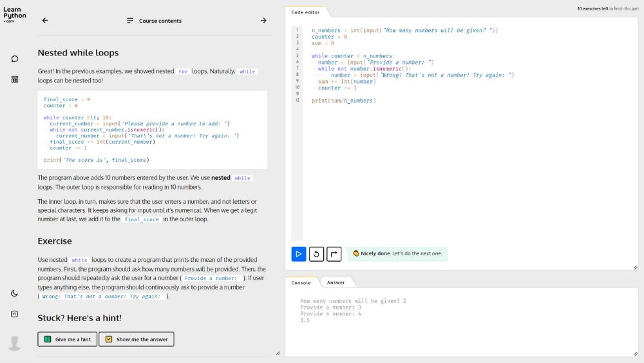Reset the code with circular arrow button
Image resolution: width=644 pixels, height=363 pixels.
(x=316, y=253)
